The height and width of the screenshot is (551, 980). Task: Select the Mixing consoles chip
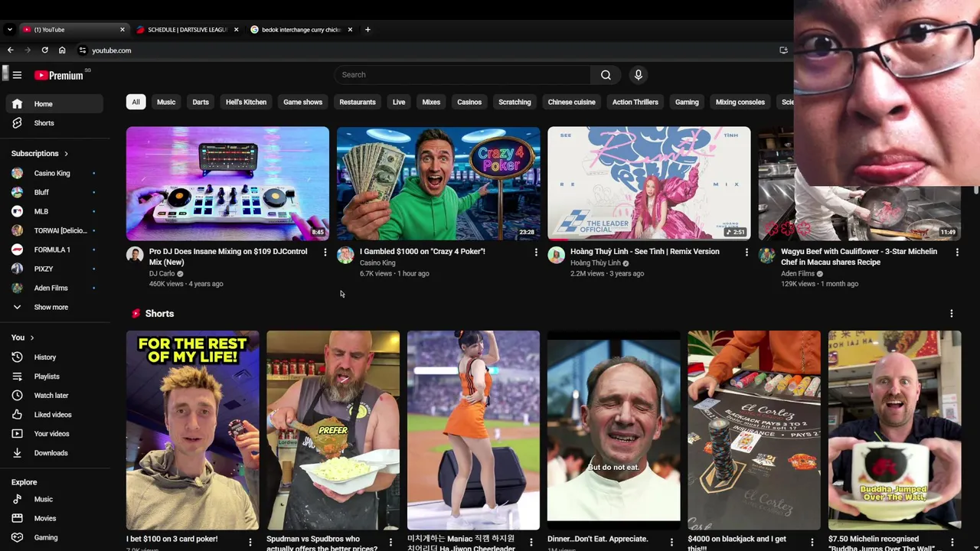click(x=740, y=103)
